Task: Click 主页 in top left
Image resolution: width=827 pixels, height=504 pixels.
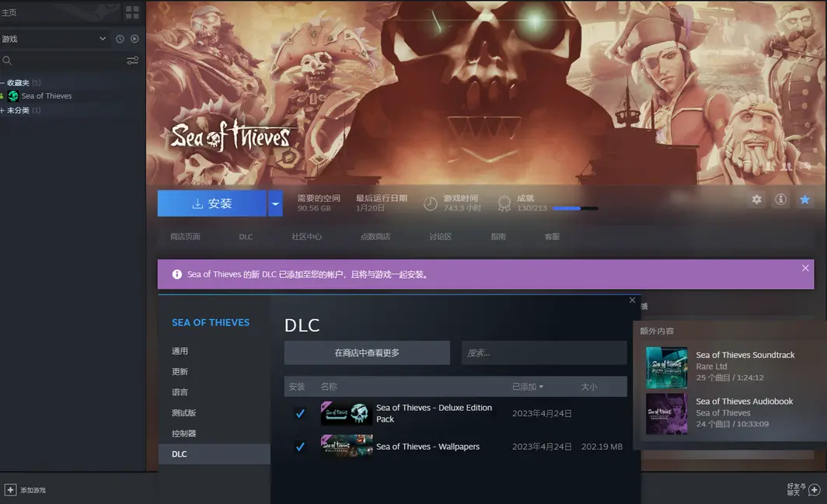Action: tap(9, 12)
